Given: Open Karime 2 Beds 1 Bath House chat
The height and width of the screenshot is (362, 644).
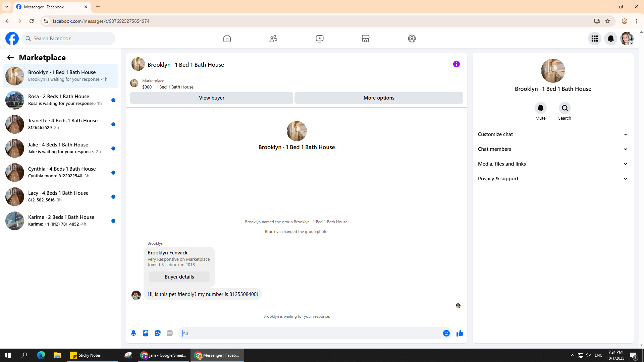Looking at the screenshot, I should click(x=60, y=221).
